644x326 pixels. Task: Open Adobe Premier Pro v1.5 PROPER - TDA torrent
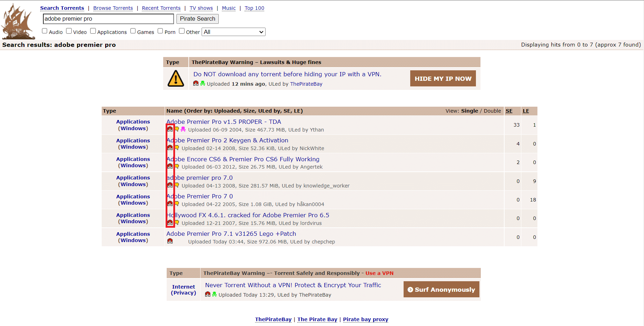224,122
